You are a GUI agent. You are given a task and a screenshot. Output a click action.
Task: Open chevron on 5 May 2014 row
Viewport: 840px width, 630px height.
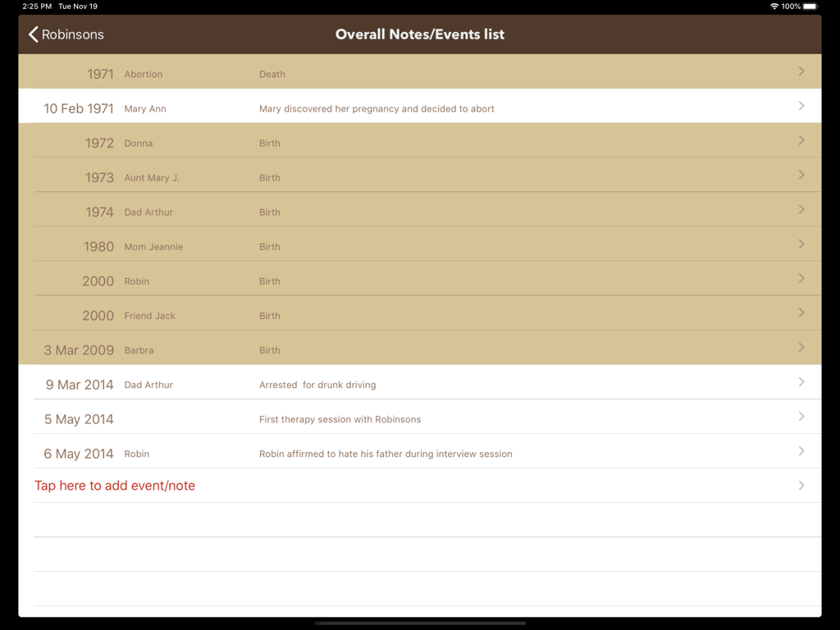(801, 416)
